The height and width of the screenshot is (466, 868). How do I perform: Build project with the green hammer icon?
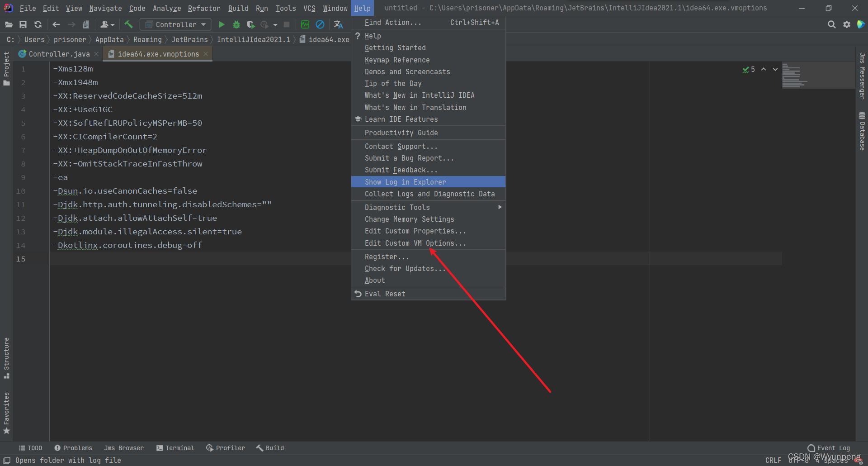pos(129,24)
